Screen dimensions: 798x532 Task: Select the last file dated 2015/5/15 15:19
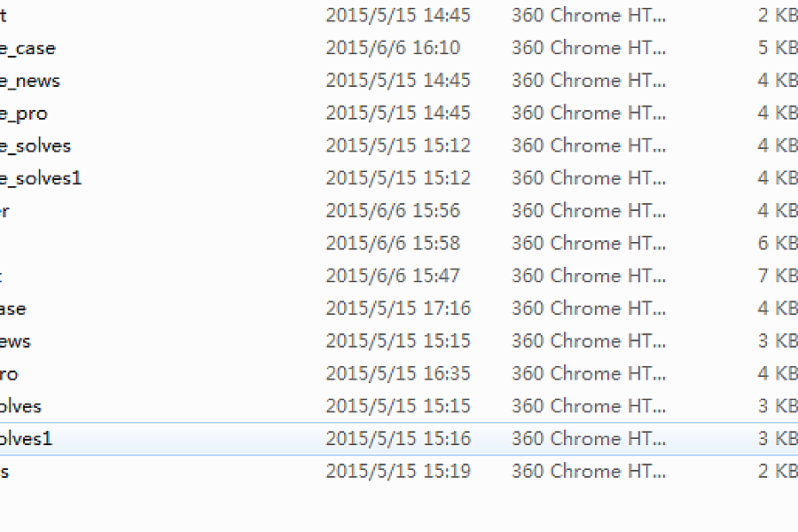(x=399, y=472)
